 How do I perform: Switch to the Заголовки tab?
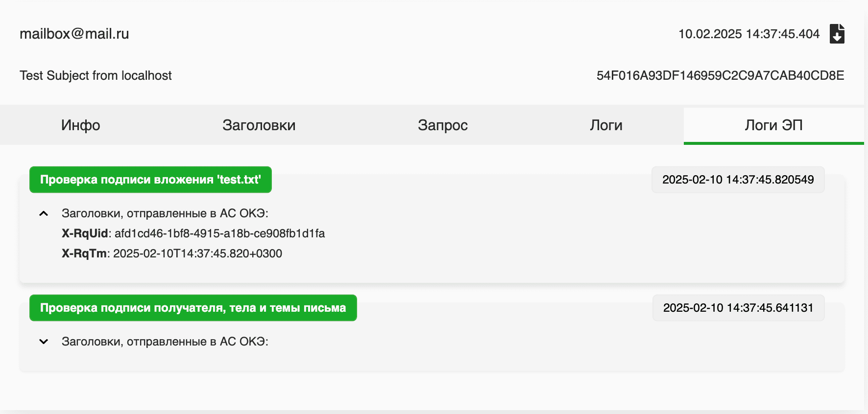coord(259,125)
